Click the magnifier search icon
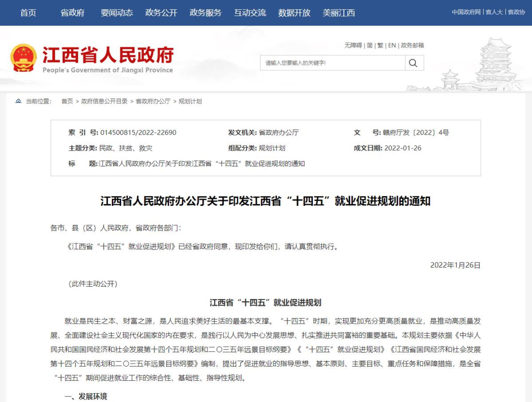The image size is (532, 402). pos(413,63)
